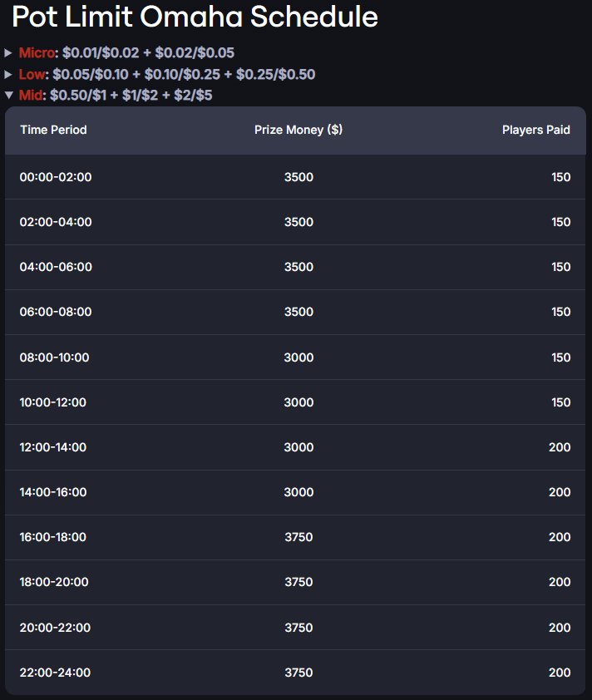Screen dimensions: 592x700
Task: Select prize money 3000 for 10:00-12:00
Action: (298, 402)
